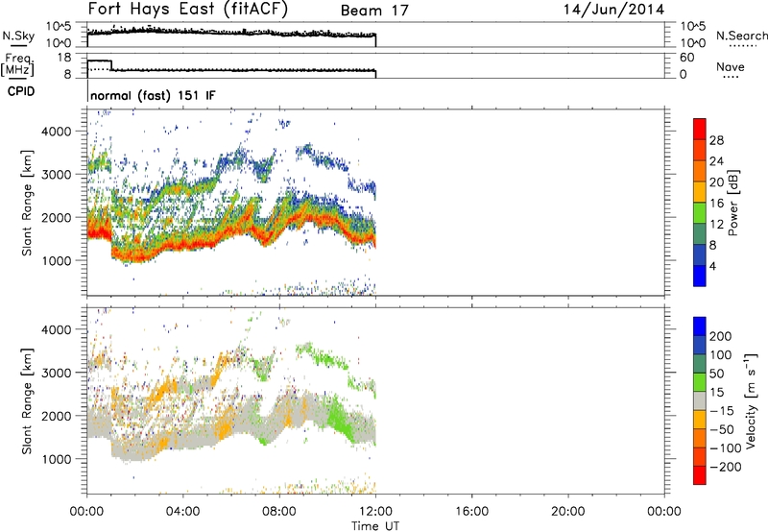
Task: Click the 'Nave' legend label
Action: (x=730, y=66)
